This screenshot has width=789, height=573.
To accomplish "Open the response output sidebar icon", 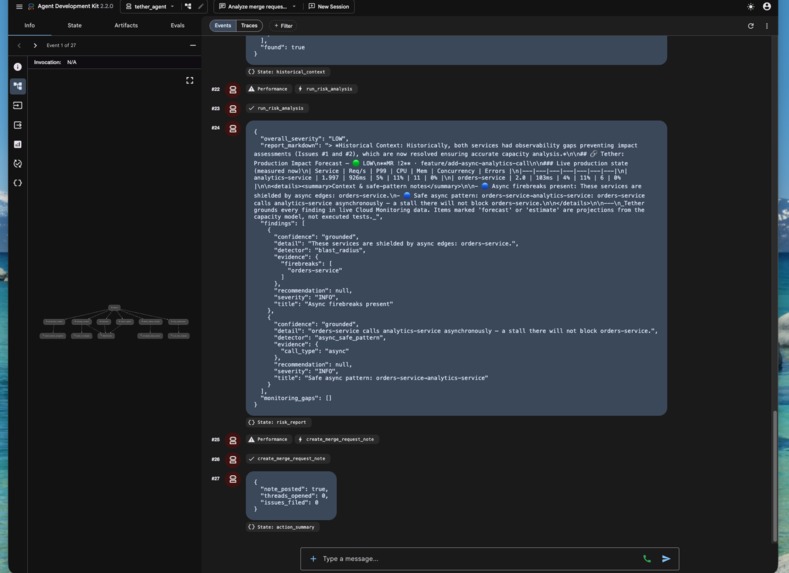I will click(x=18, y=125).
